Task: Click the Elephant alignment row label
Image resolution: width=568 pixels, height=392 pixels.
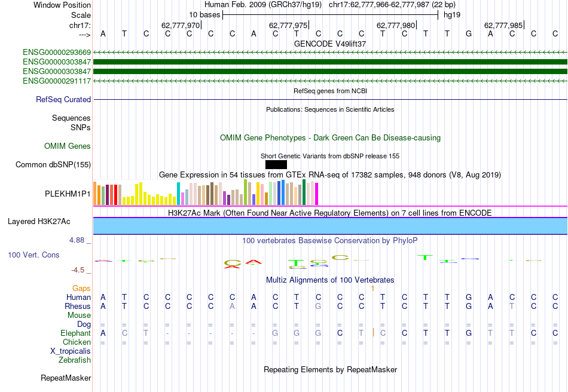Action: pyautogui.click(x=75, y=333)
